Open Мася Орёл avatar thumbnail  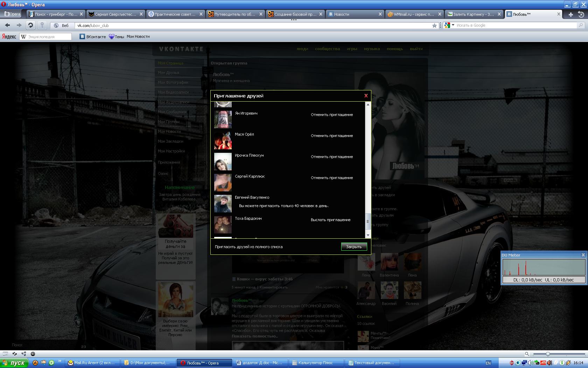click(x=223, y=141)
